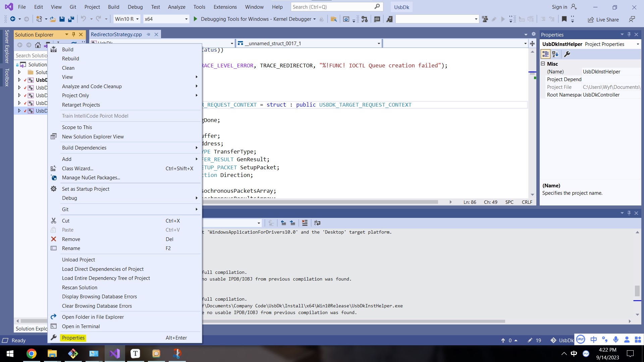Switch to the RedirectorStrategy.cpp tab
The image size is (644, 362).
117,34
